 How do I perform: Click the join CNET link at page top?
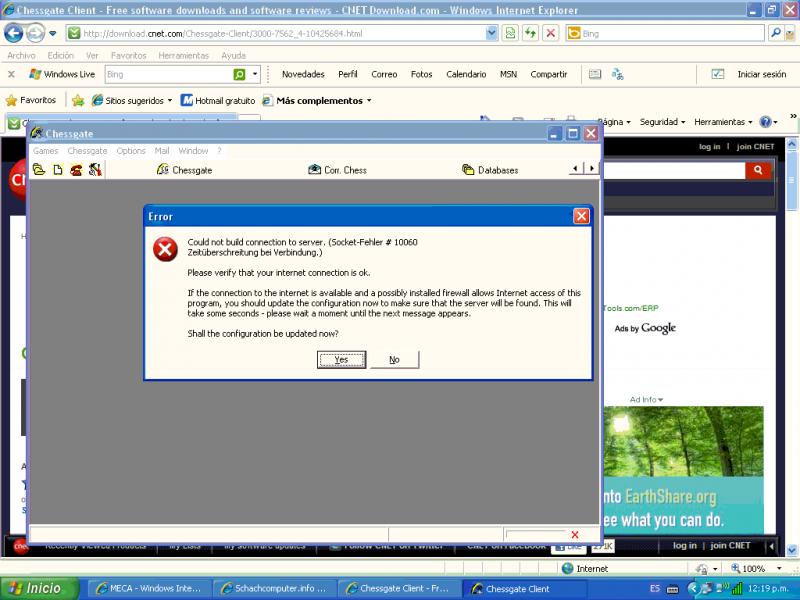[755, 146]
